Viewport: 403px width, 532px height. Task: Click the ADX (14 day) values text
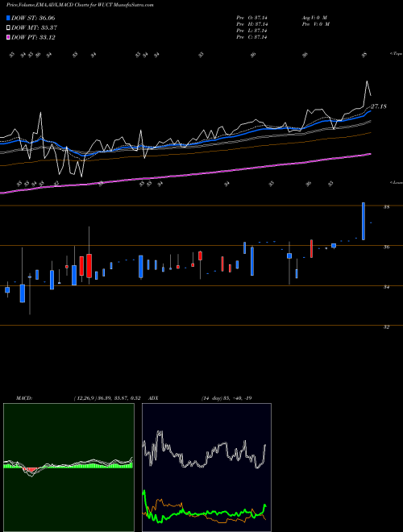pos(226,398)
